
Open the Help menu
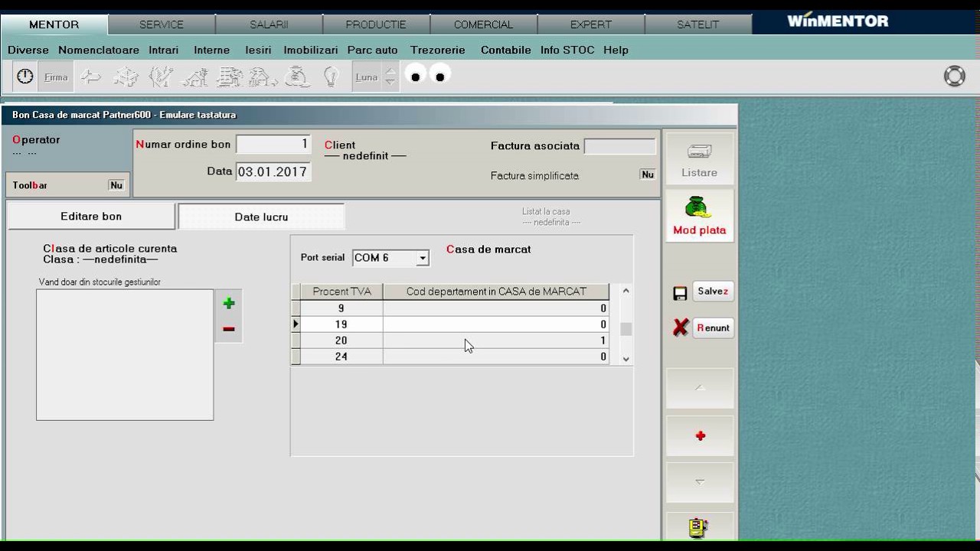pos(616,50)
